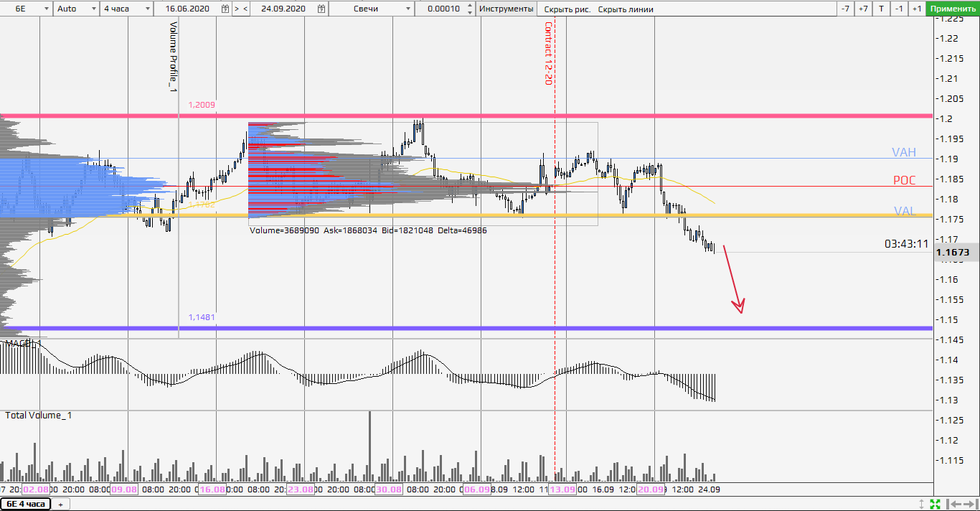
Task: Select the '6E 4 часа' chart tab
Action: (x=26, y=504)
